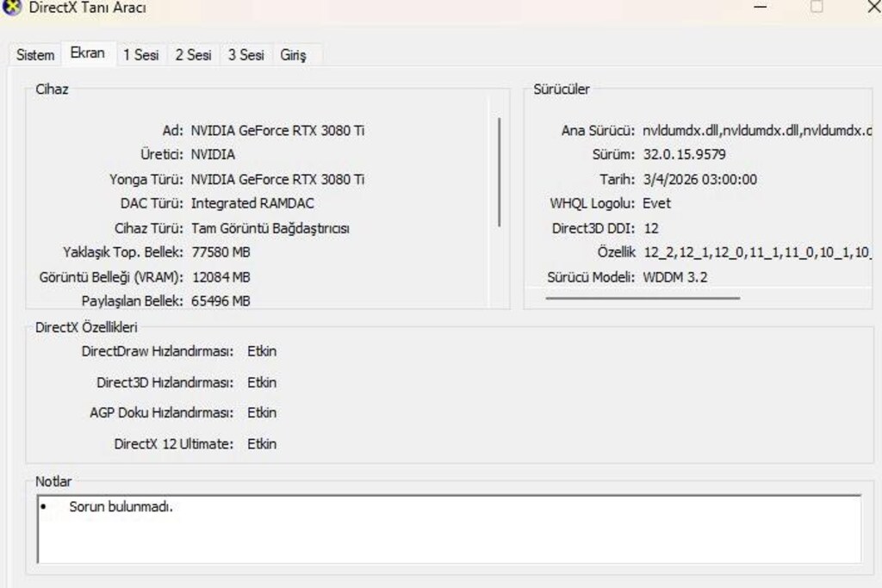
Task: Switch to the Sistem tab
Action: 35,55
